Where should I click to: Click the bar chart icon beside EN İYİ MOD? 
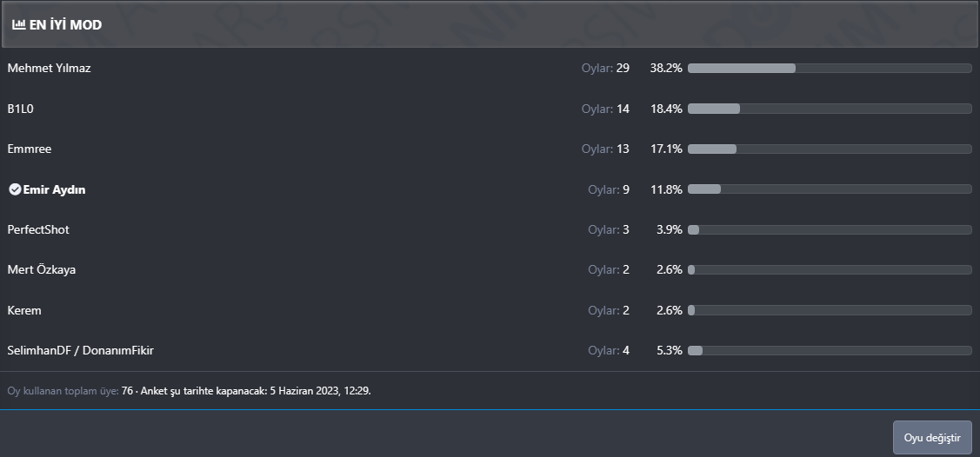tap(18, 25)
